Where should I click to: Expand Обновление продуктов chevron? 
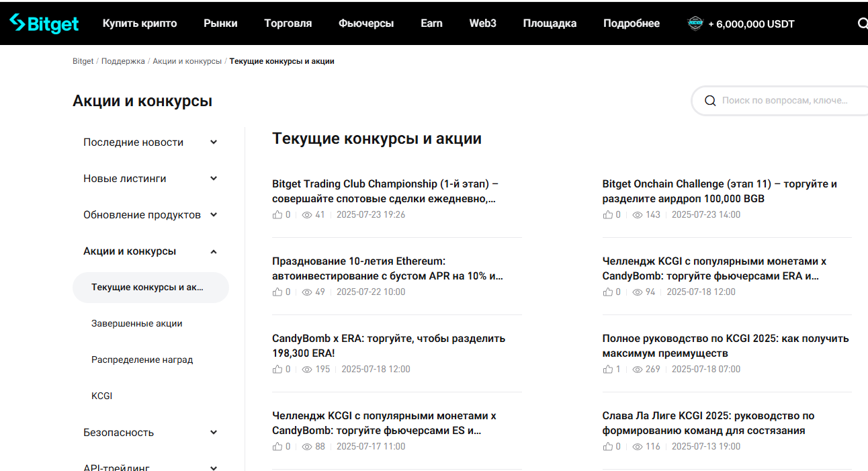point(214,215)
